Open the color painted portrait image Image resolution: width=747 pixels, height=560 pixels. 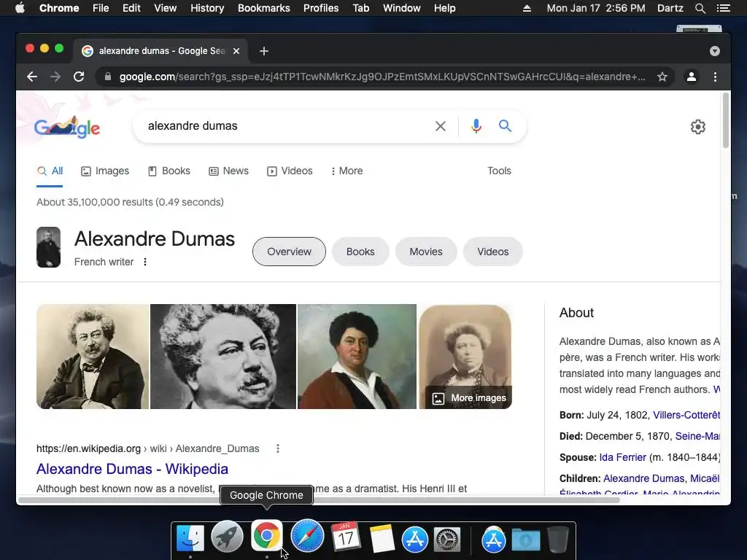357,357
